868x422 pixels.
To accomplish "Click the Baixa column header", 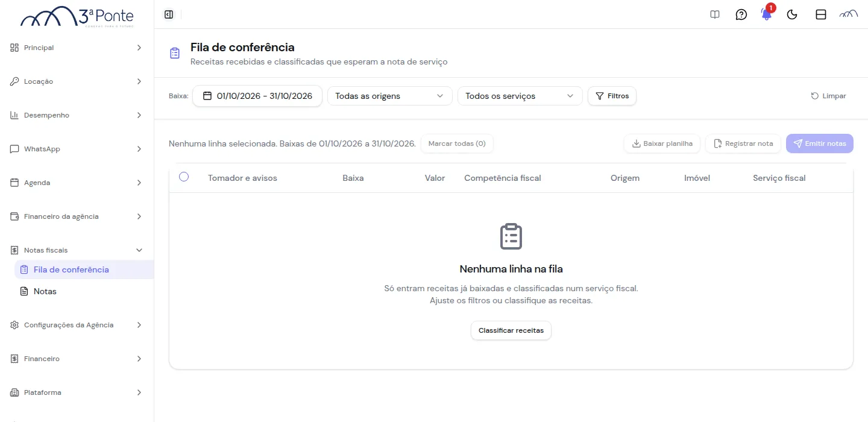I will 353,178.
